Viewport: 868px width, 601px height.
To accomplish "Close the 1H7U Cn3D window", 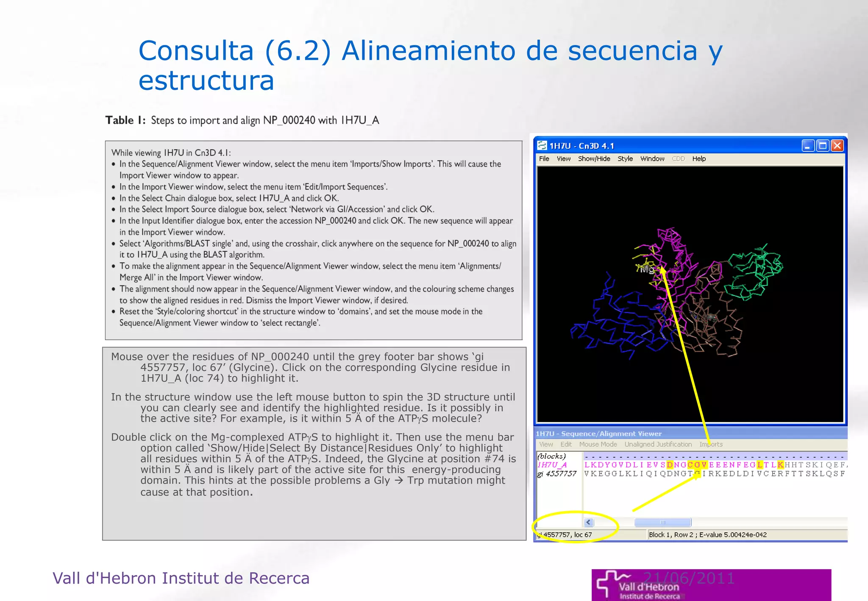I will (837, 146).
